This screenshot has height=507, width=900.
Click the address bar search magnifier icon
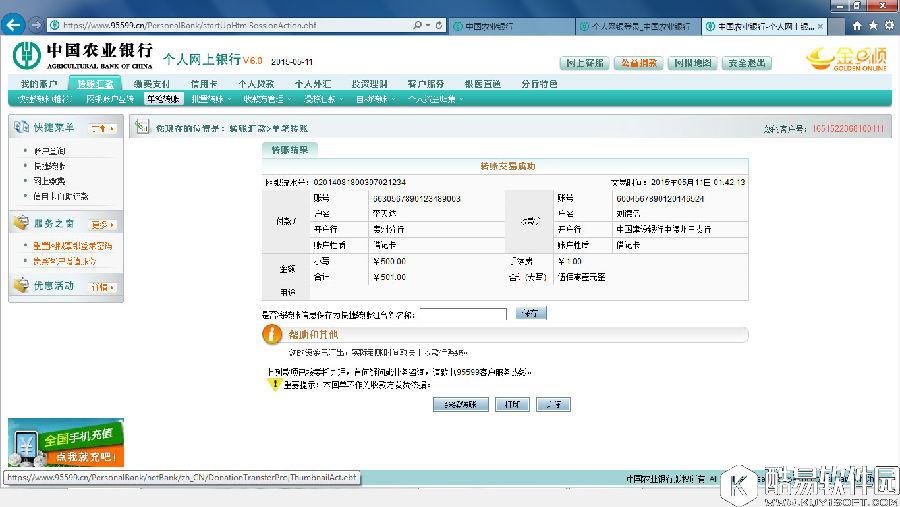418,25
